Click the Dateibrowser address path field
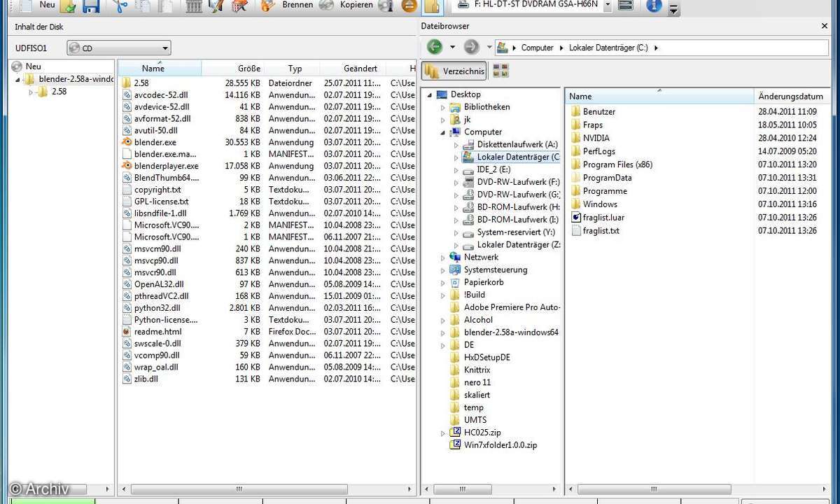840x504 pixels. click(661, 48)
